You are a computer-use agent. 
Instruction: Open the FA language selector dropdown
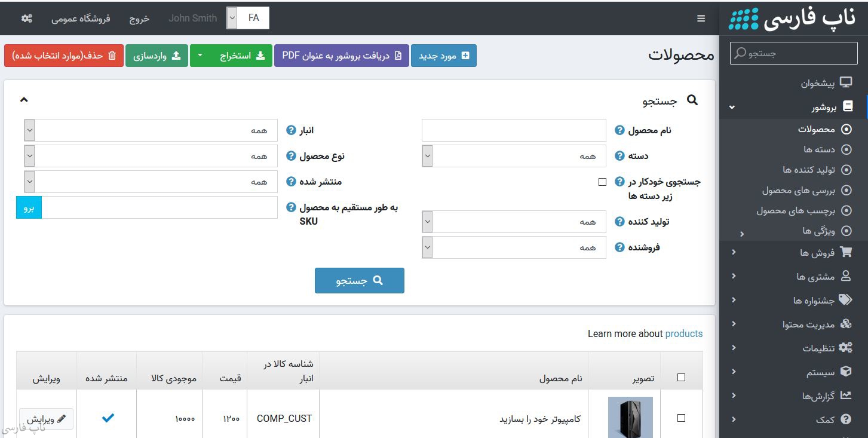pos(248,18)
